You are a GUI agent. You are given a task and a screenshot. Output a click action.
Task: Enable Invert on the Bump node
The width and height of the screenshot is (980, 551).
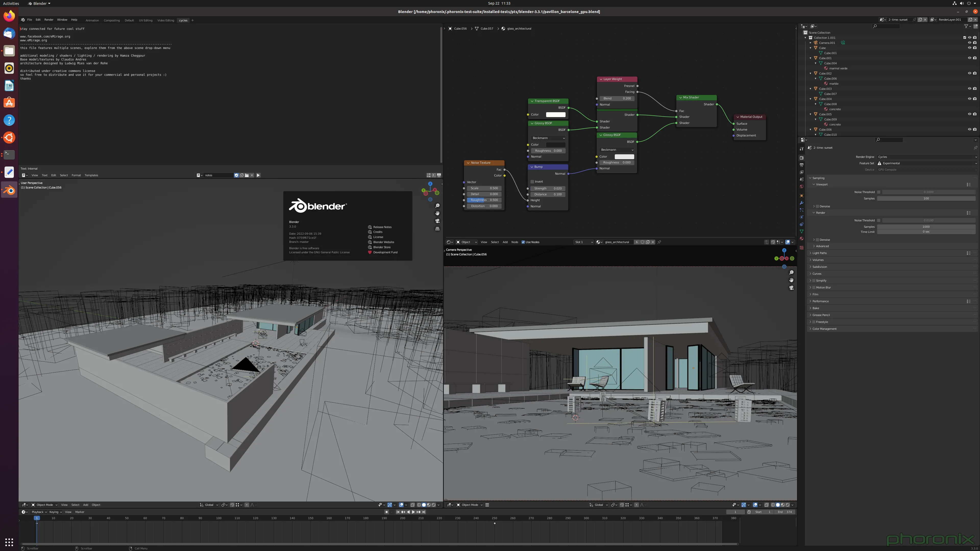pos(532,181)
